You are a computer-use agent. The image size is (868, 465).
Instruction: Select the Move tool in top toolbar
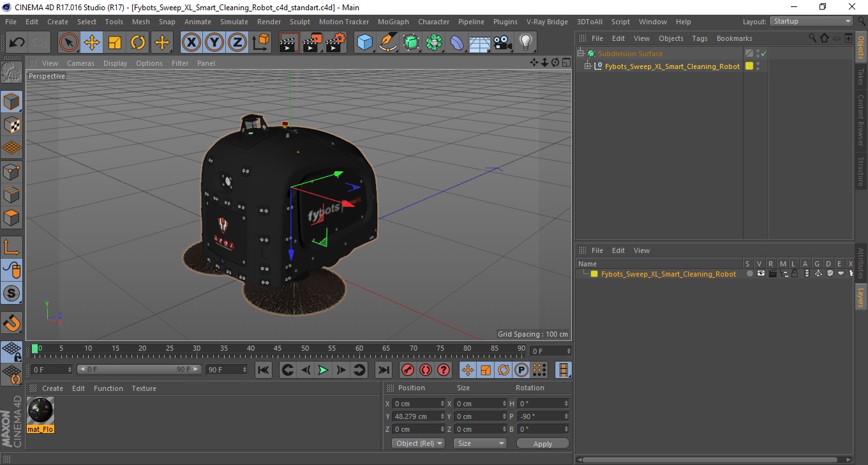(x=92, y=43)
